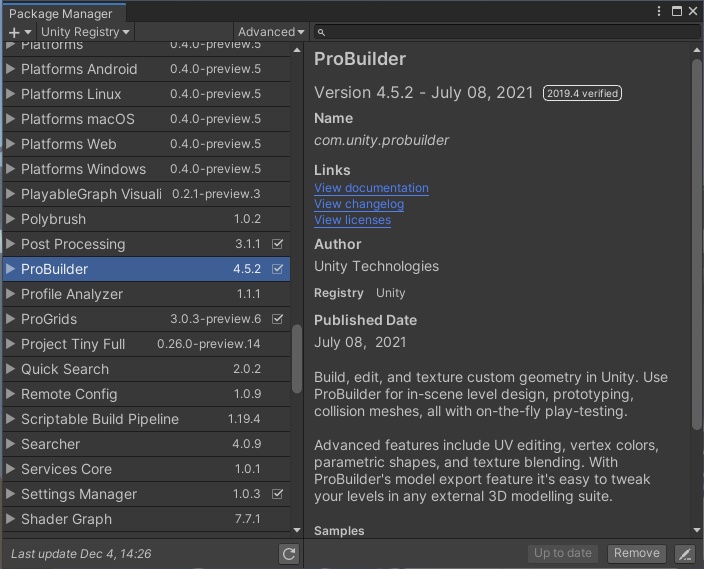This screenshot has width=704, height=569.
Task: Select the PlayableGraph Visualizer package
Action: 146,194
